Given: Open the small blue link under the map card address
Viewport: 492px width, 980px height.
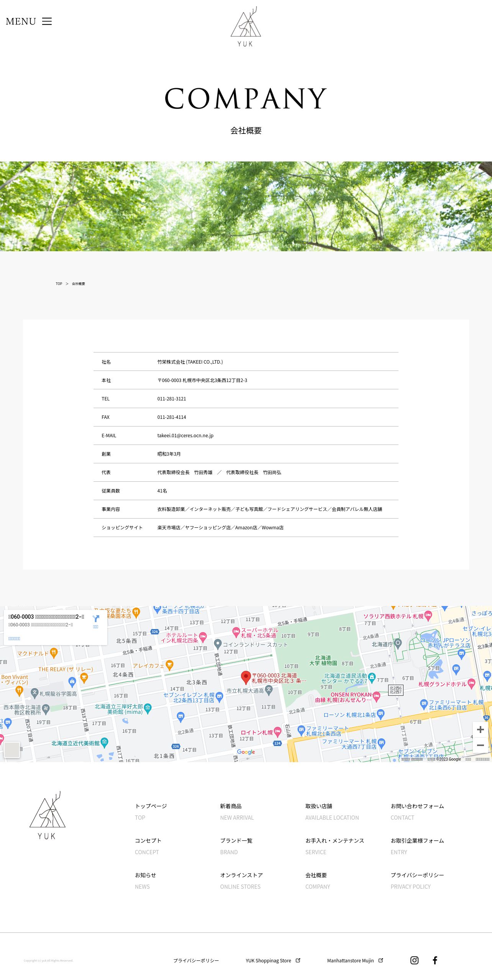Looking at the screenshot, I should [14, 639].
